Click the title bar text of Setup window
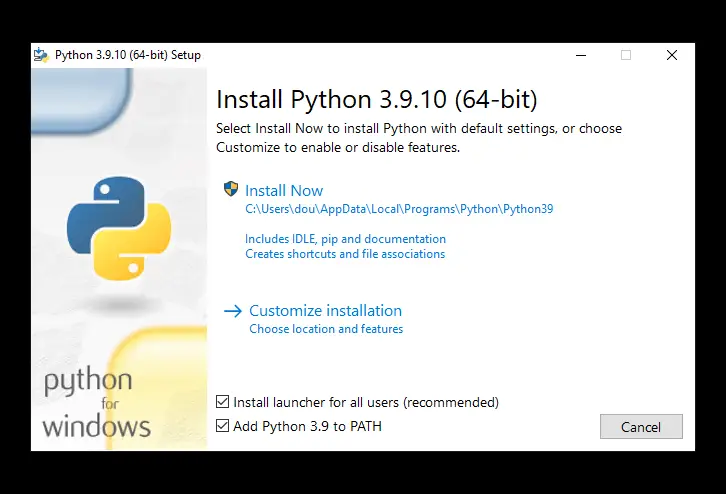Screen dimensions: 726x494 128,55
